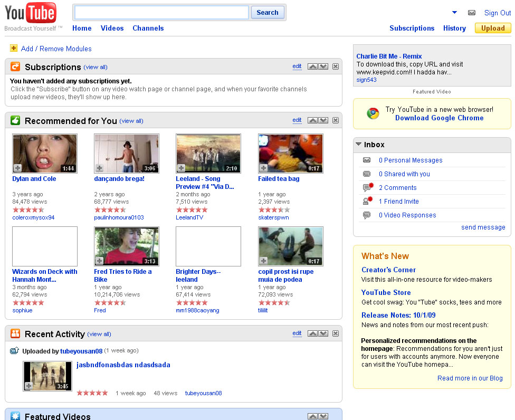Screen dimensions: 515x420
Task: Click Read more in our Blog
Action: [x=470, y=378]
